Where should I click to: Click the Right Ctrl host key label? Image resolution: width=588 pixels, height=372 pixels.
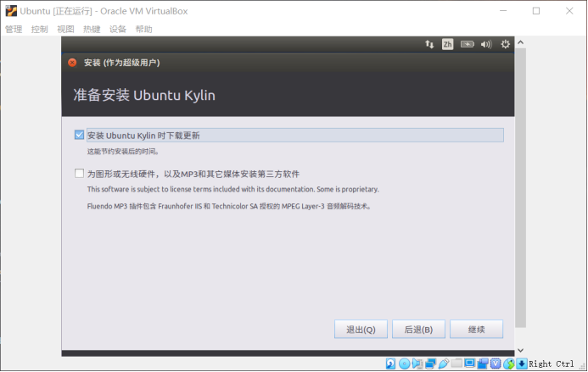tap(551, 364)
